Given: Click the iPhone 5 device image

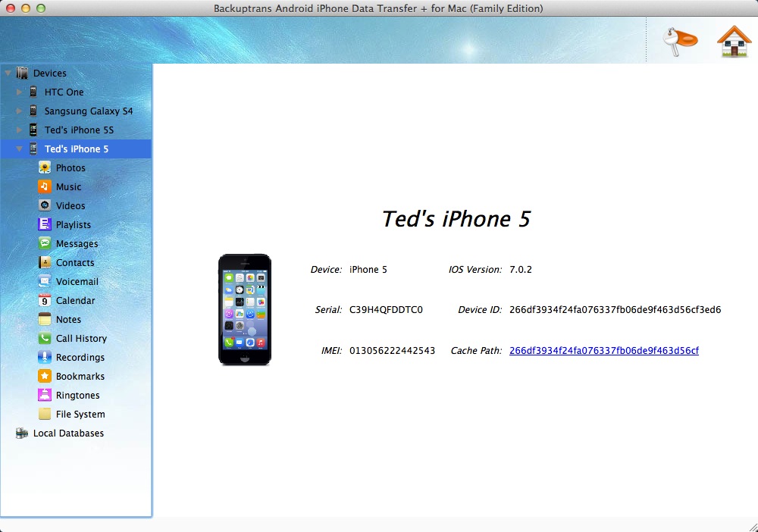Looking at the screenshot, I should [x=245, y=309].
